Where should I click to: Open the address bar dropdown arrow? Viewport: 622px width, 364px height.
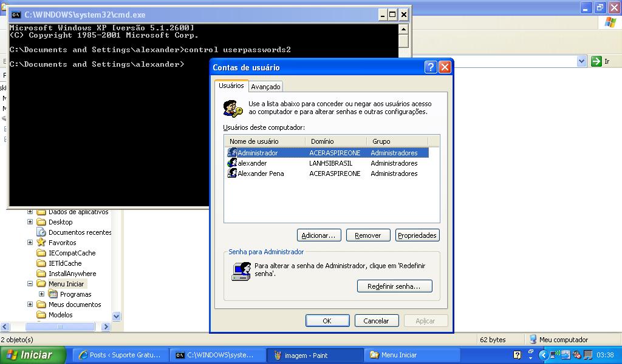pos(581,61)
